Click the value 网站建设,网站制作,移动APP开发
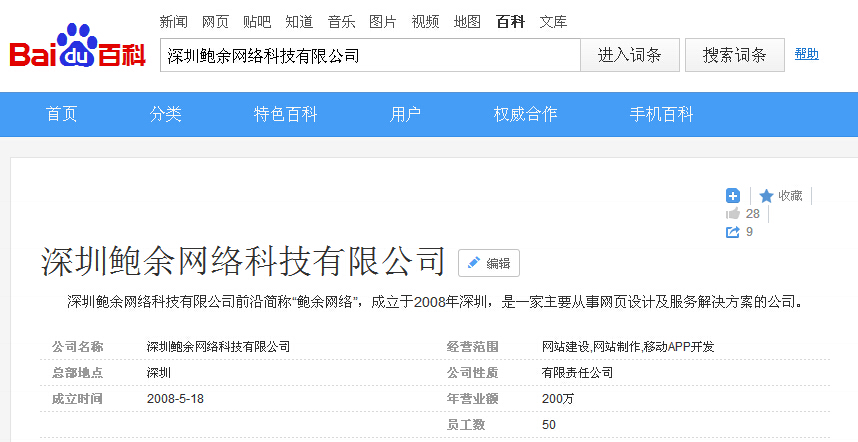 coord(628,347)
